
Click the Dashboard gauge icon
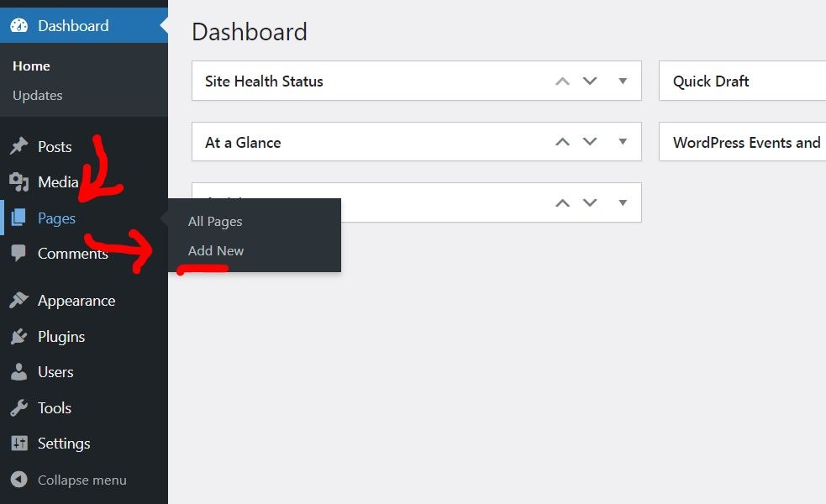(18, 25)
